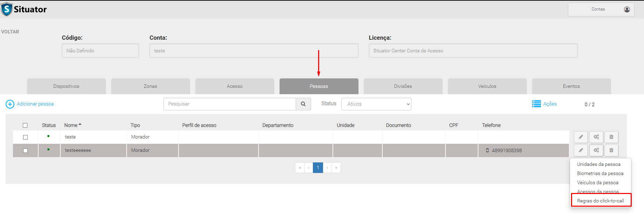
Task: Go back using VOLTAR
Action: (10, 32)
